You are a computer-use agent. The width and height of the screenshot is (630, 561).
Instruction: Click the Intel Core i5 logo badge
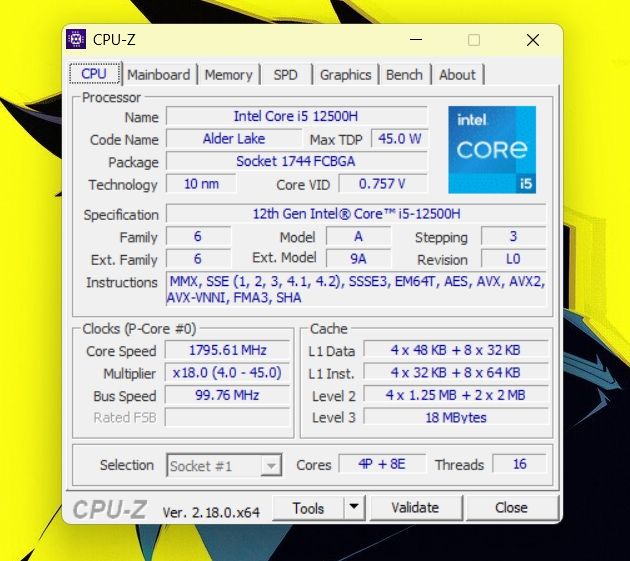pos(492,149)
